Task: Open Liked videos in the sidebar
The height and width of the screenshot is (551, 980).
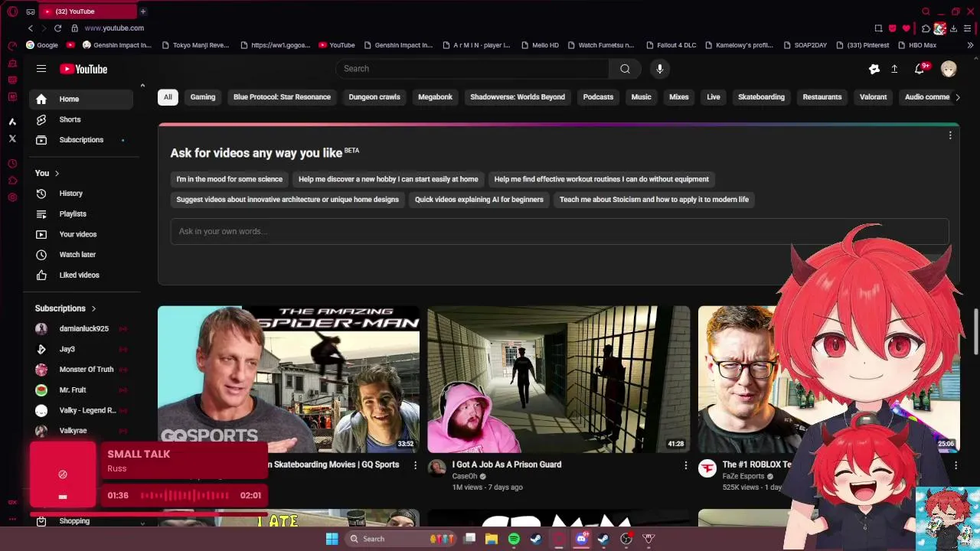Action: point(81,275)
